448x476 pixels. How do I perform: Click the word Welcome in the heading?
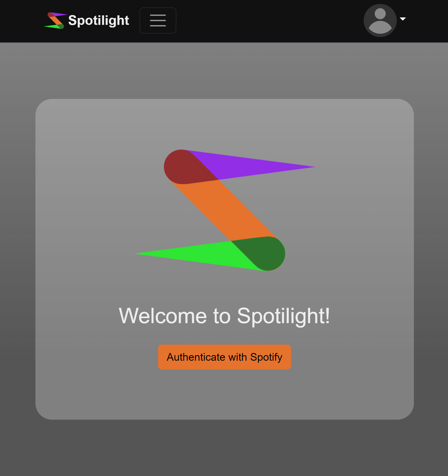(x=163, y=316)
